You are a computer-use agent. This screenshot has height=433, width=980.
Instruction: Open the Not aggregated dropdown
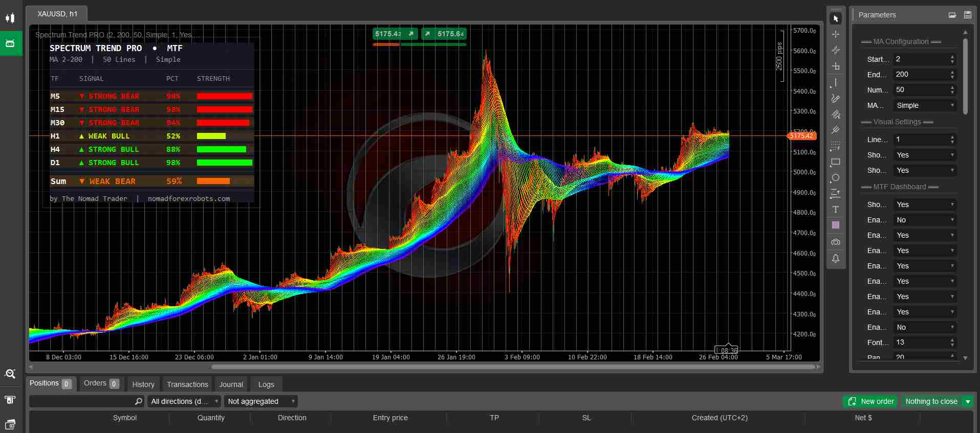tap(261, 401)
